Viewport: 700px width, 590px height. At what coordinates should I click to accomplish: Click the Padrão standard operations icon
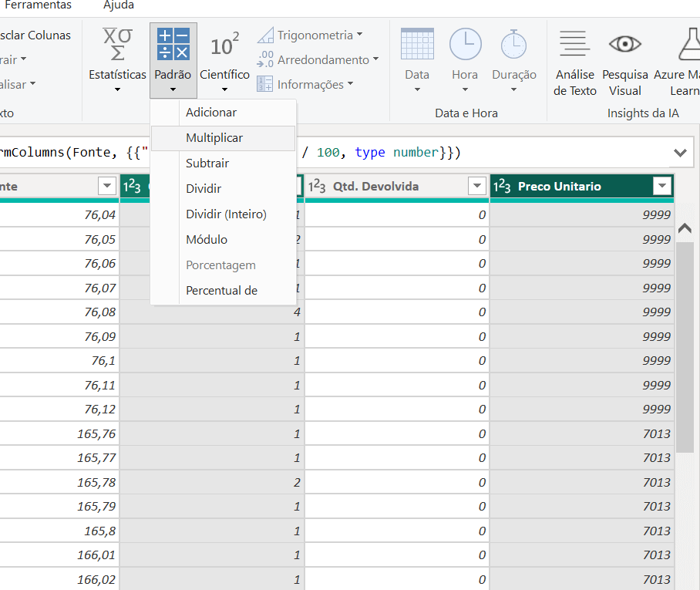[x=173, y=44]
